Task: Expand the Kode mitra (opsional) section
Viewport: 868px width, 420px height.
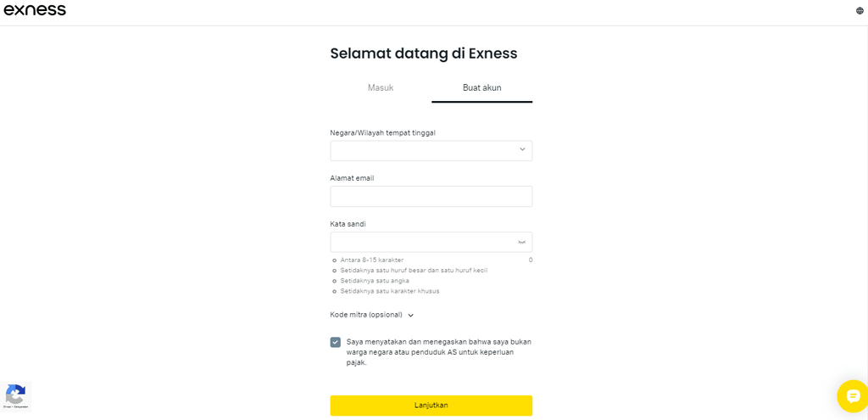Action: [372, 315]
